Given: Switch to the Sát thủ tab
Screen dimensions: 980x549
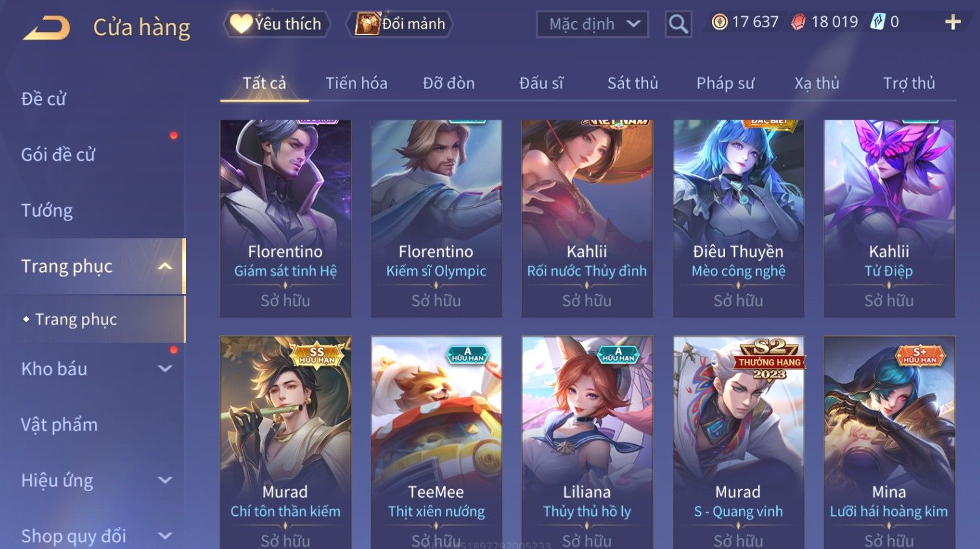Looking at the screenshot, I should 633,83.
